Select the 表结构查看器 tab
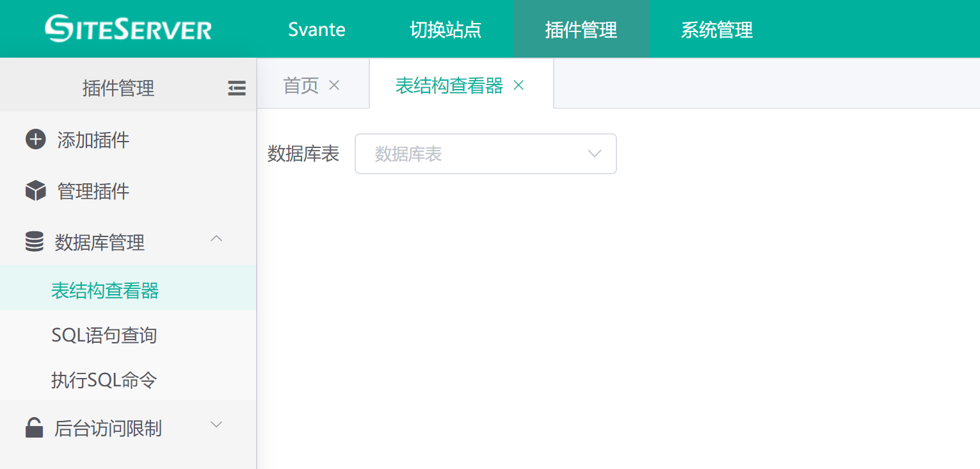980x469 pixels. point(449,85)
